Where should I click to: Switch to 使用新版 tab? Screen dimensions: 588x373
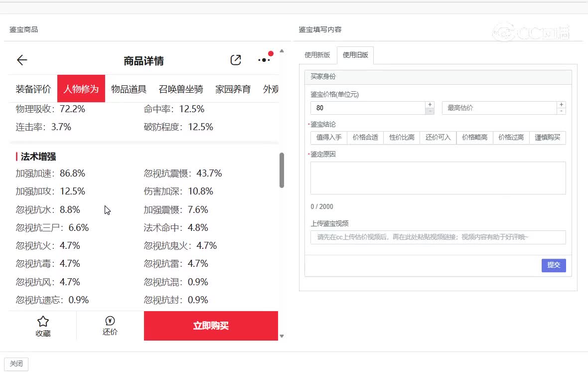(317, 55)
